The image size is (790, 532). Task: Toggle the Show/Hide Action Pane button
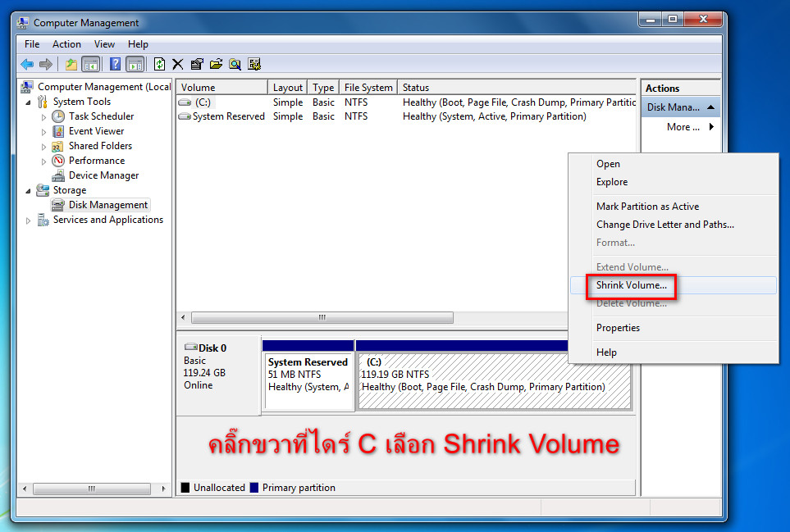click(135, 65)
